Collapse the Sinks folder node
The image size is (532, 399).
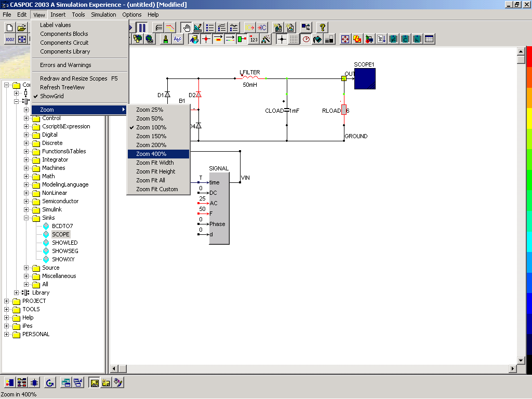(x=26, y=218)
